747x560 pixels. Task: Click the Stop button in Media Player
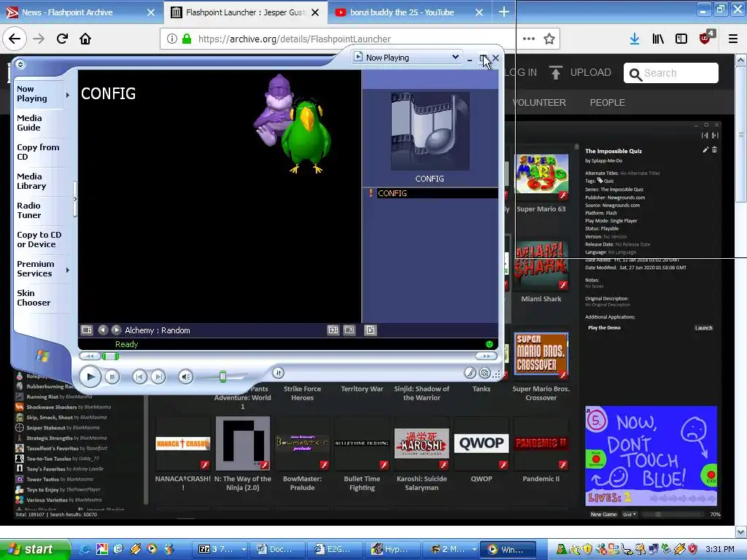click(112, 377)
